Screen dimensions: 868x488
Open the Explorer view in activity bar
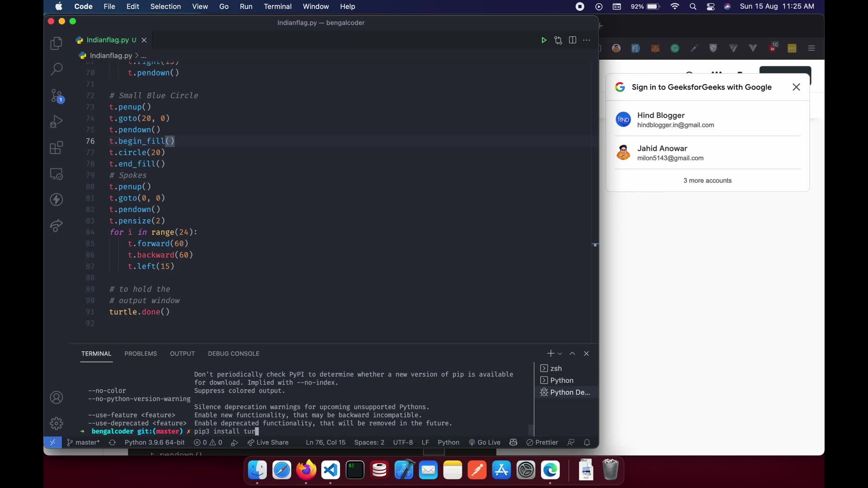56,43
